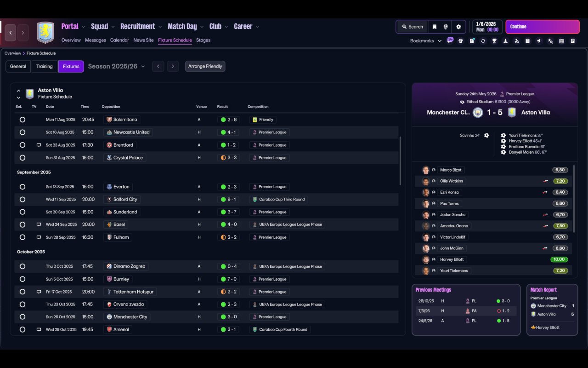Viewport: 588px width, 368px height.
Task: Click the Continue button
Action: (543, 27)
